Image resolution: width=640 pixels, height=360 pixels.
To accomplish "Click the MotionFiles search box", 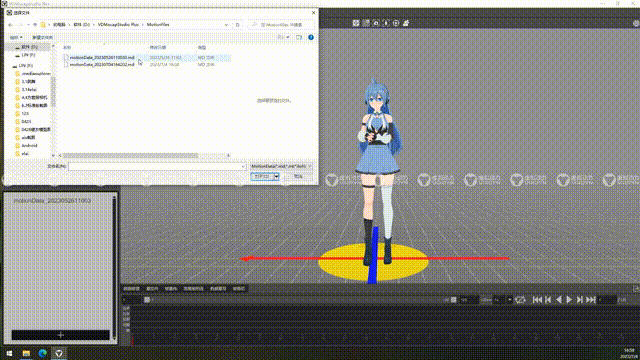I will 282,25.
